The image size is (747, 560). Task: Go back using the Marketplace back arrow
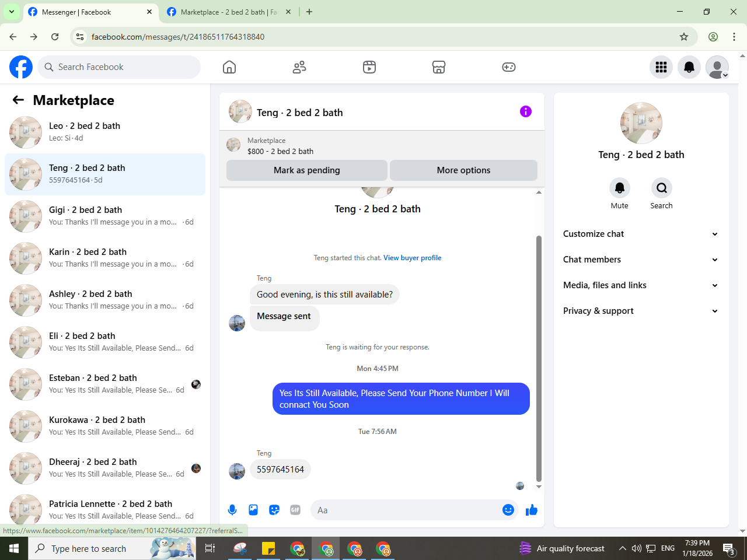(18, 100)
